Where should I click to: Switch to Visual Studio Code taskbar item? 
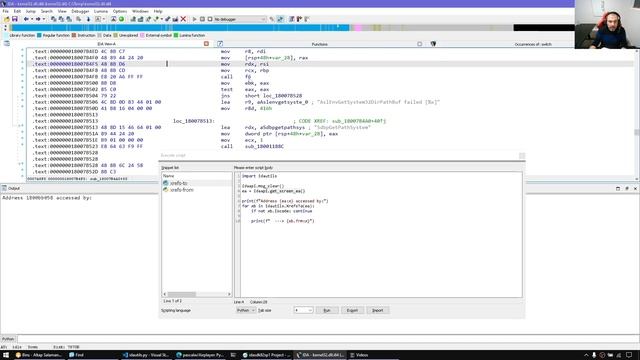146,355
